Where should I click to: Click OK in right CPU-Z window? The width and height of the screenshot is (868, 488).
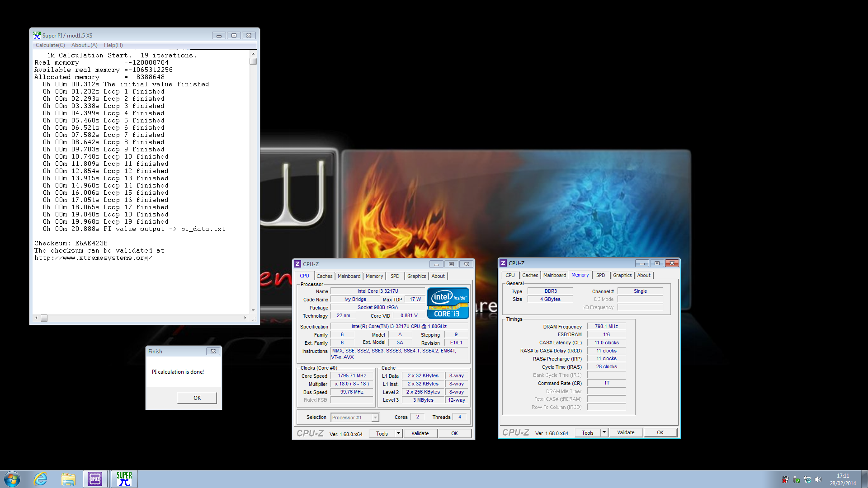(660, 432)
